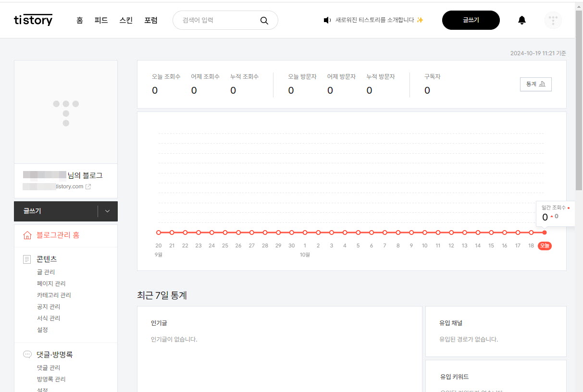
Task: Click the speaker icon next to the announcement
Action: pos(327,20)
